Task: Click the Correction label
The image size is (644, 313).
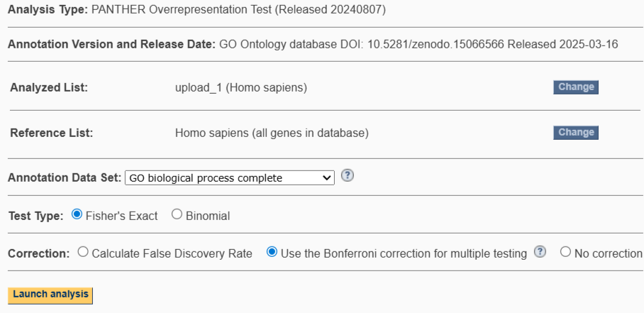Action: click(35, 254)
